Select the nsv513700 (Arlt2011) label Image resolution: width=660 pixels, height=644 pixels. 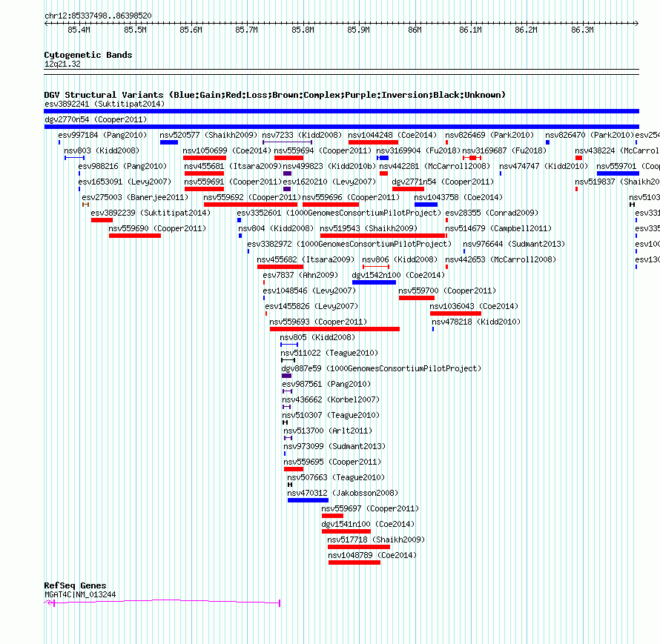pyautogui.click(x=328, y=431)
